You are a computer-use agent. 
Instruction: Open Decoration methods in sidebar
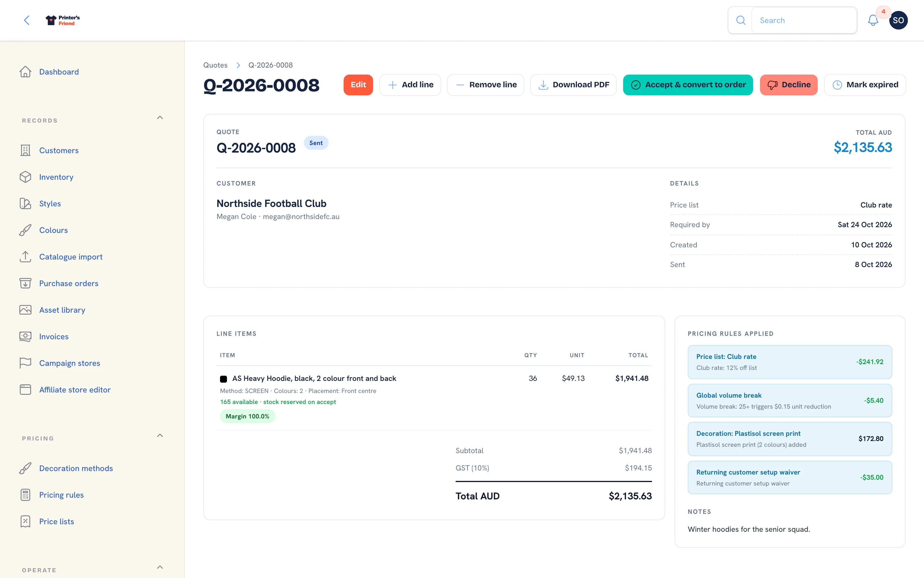click(76, 468)
